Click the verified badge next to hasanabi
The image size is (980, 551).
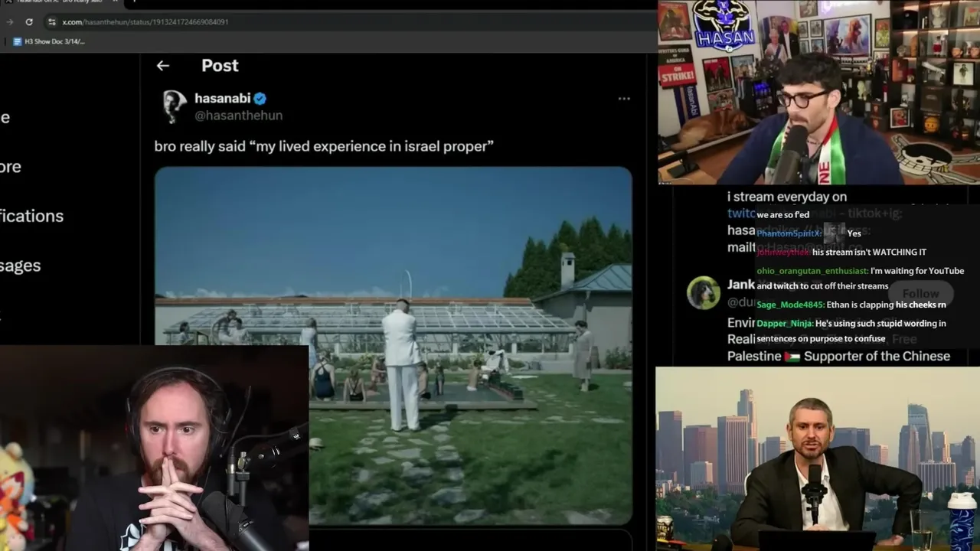click(x=260, y=98)
